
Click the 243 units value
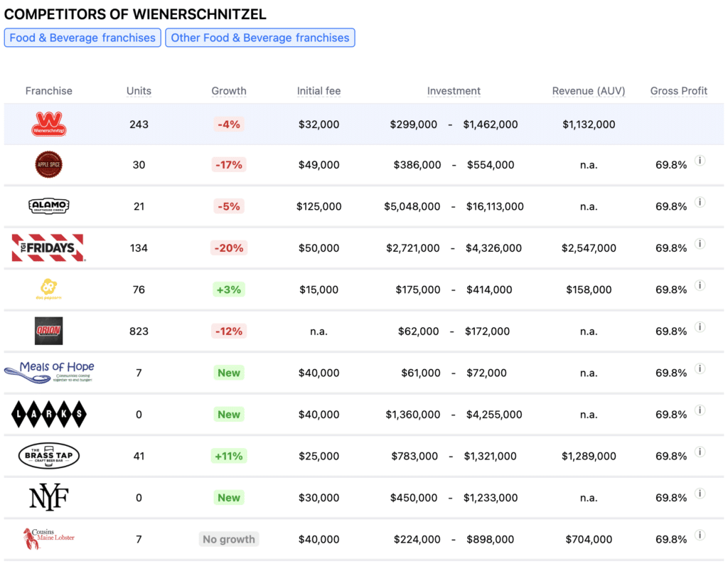tap(139, 124)
